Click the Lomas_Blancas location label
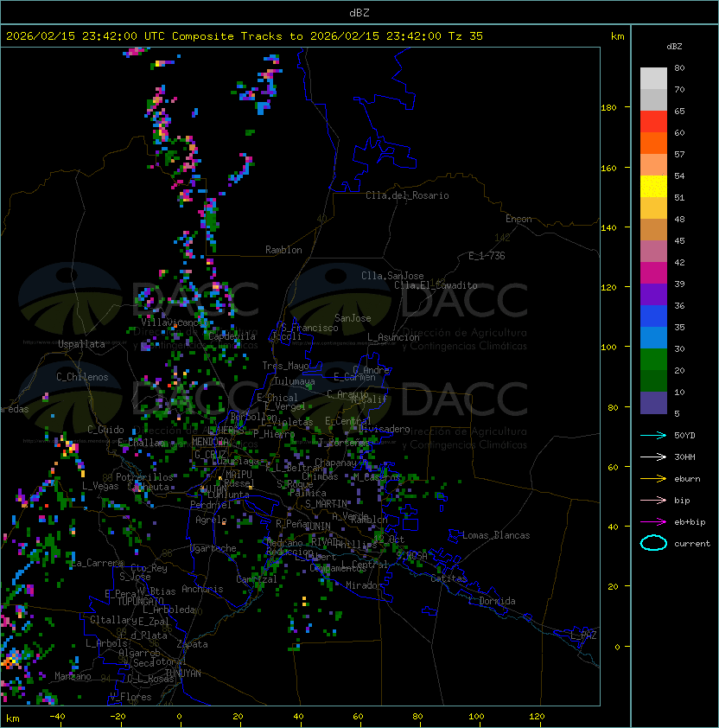This screenshot has width=719, height=728. click(x=496, y=535)
